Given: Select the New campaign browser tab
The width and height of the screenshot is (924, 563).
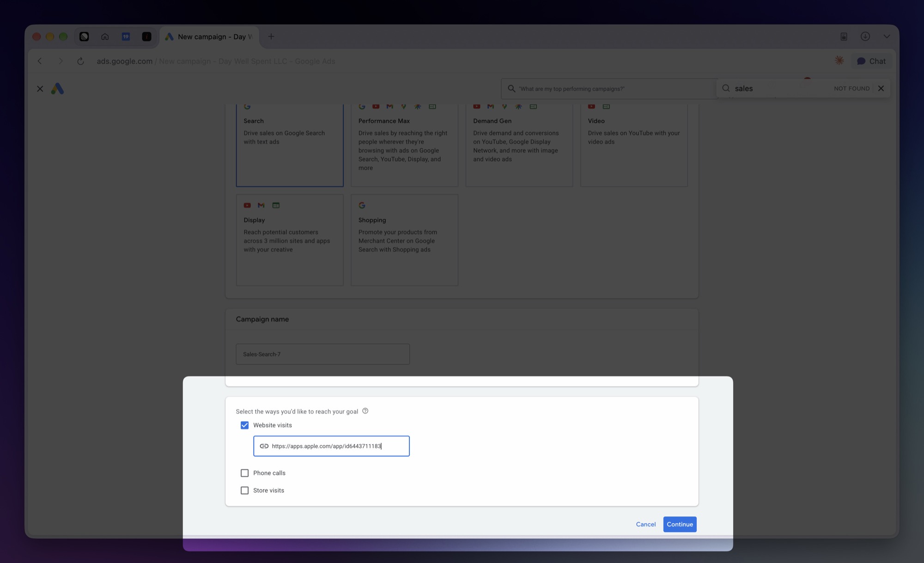Looking at the screenshot, I should click(209, 37).
